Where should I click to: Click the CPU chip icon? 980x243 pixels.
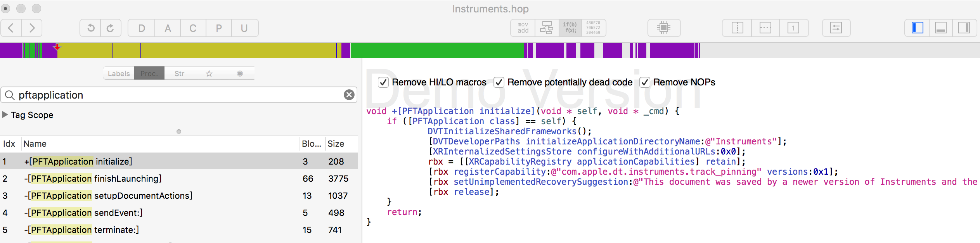coord(664,28)
